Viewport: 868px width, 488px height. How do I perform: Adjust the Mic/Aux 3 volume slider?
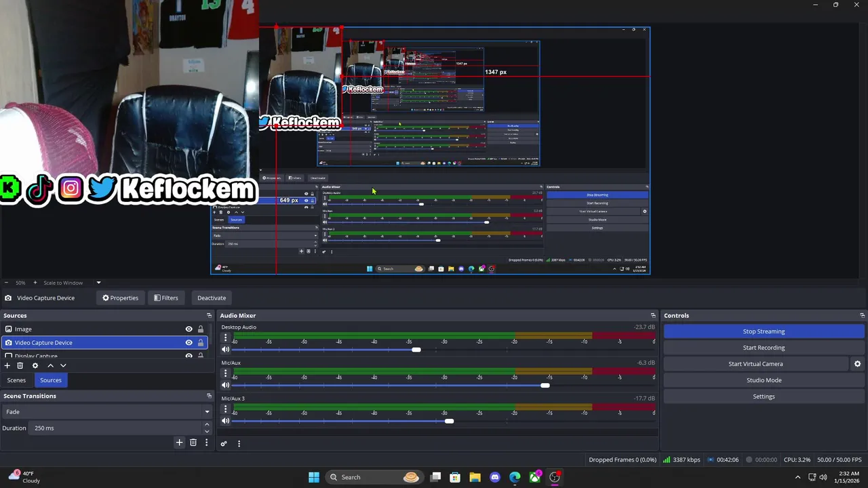(449, 421)
